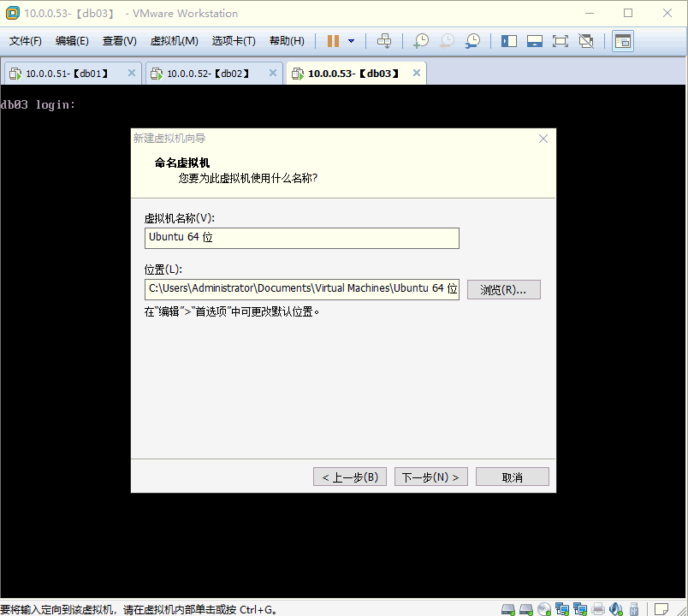This screenshot has height=616, width=688.
Task: Switch to full screen mode
Action: pyautogui.click(x=560, y=40)
